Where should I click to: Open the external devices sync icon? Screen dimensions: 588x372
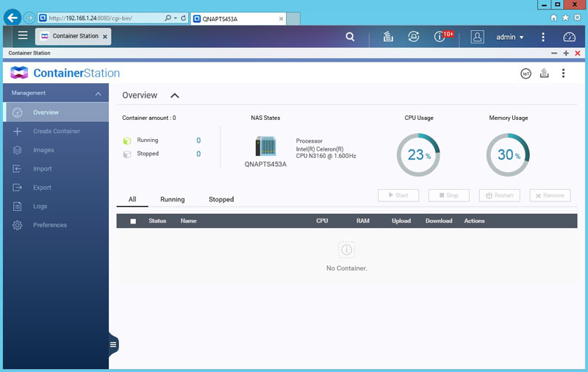[414, 37]
